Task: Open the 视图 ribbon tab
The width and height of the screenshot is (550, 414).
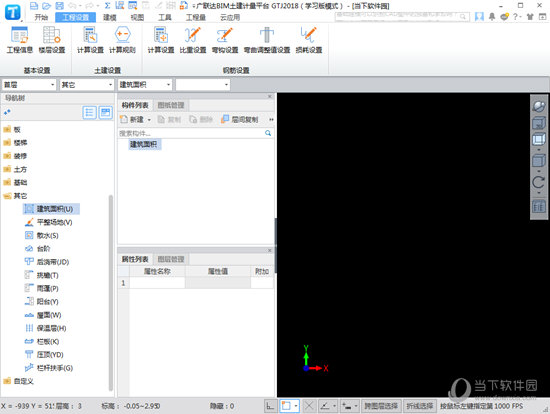Action: click(x=137, y=17)
